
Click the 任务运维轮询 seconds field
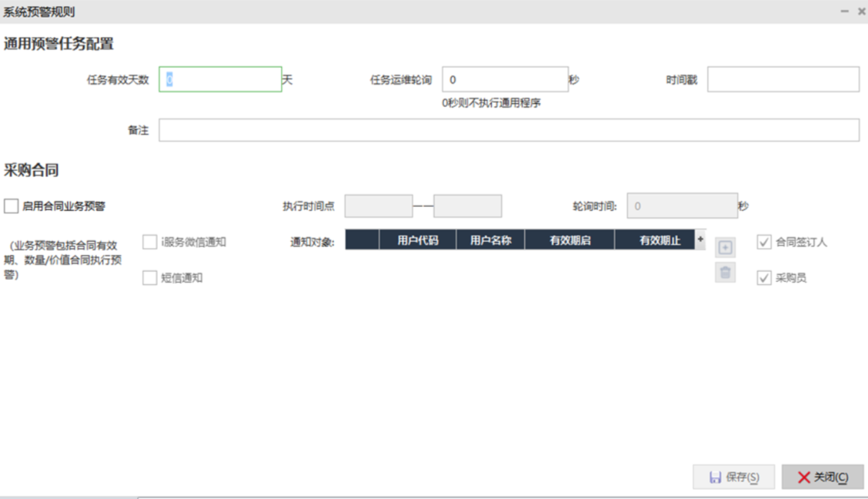(504, 79)
